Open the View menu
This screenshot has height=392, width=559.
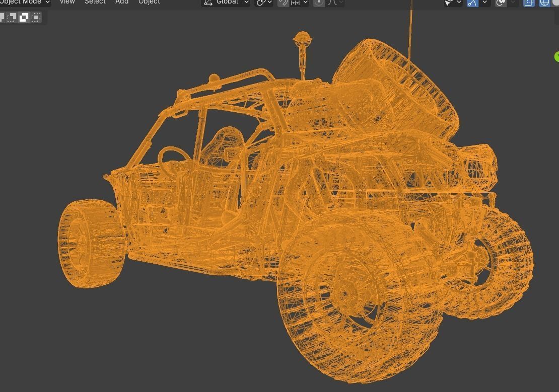tap(67, 2)
